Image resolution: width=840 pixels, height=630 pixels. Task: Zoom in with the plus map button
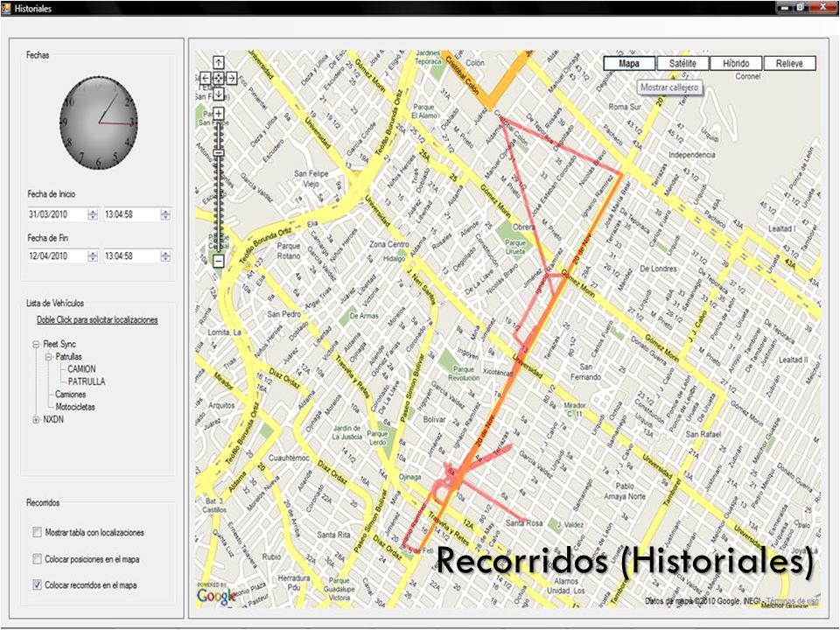point(219,114)
